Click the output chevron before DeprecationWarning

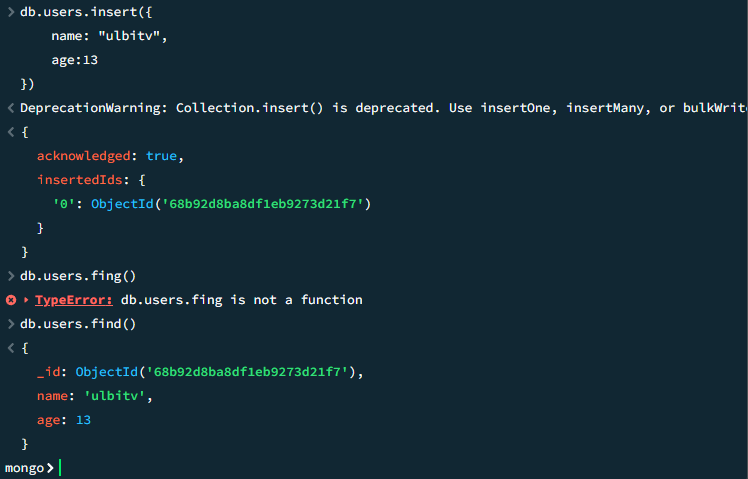pyautogui.click(x=11, y=108)
